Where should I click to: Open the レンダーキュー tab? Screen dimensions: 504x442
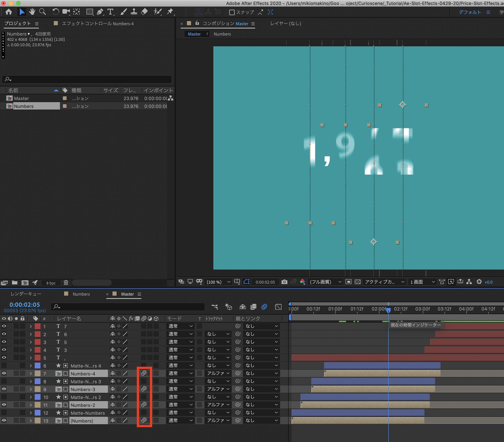coord(26,294)
